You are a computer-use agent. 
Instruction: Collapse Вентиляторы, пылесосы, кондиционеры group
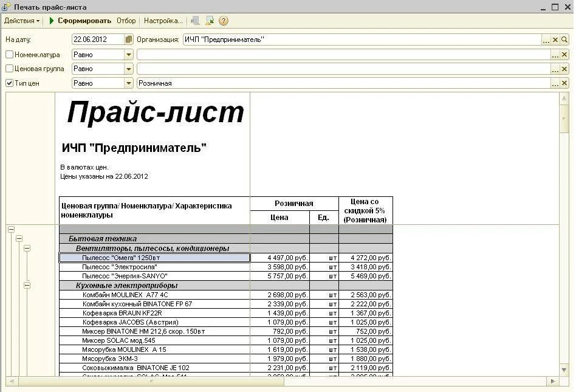pos(27,249)
